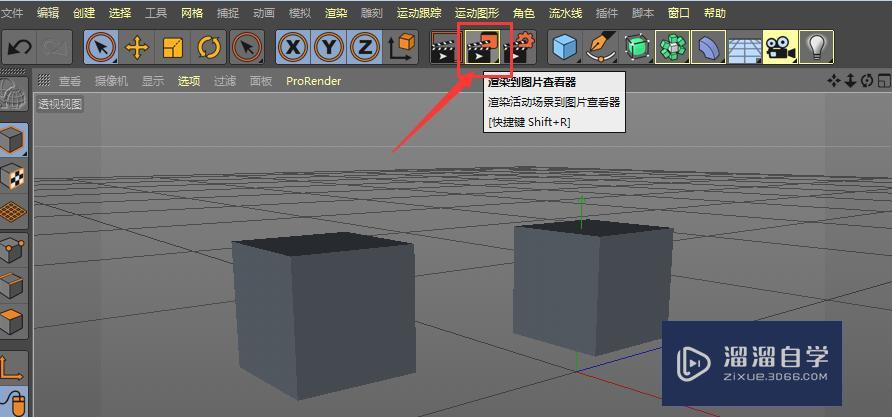Open viewport 摄像机 menu
Image resolution: width=892 pixels, height=417 pixels.
(112, 81)
